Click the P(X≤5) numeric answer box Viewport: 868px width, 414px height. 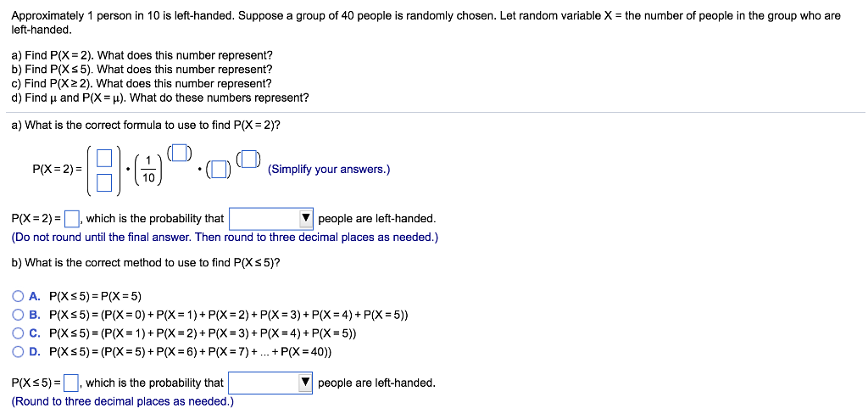[x=71, y=383]
